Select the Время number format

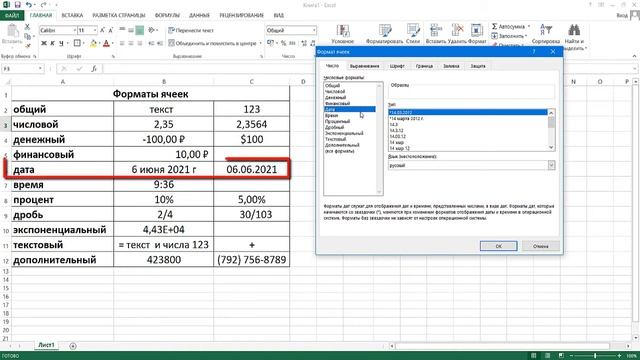tap(331, 116)
